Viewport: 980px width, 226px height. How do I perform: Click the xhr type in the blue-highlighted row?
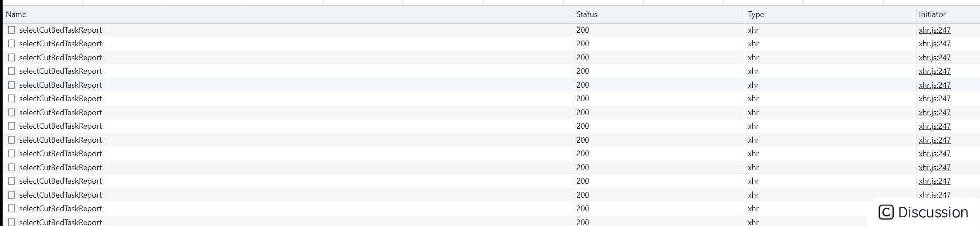tap(753, 85)
